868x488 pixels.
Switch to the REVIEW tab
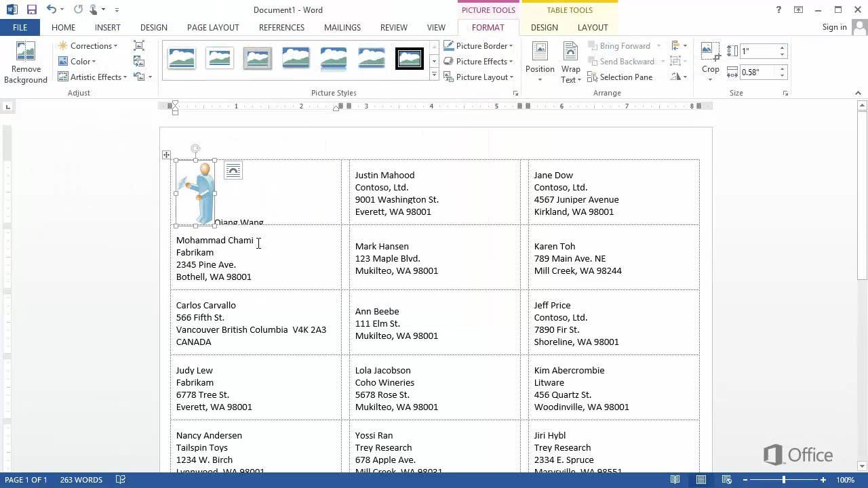click(x=394, y=27)
